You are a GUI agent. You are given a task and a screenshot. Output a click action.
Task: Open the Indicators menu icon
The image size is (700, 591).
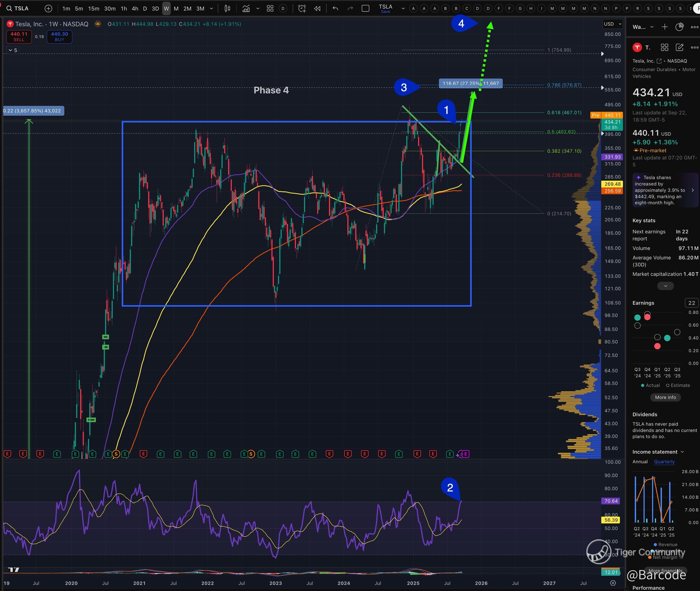246,8
